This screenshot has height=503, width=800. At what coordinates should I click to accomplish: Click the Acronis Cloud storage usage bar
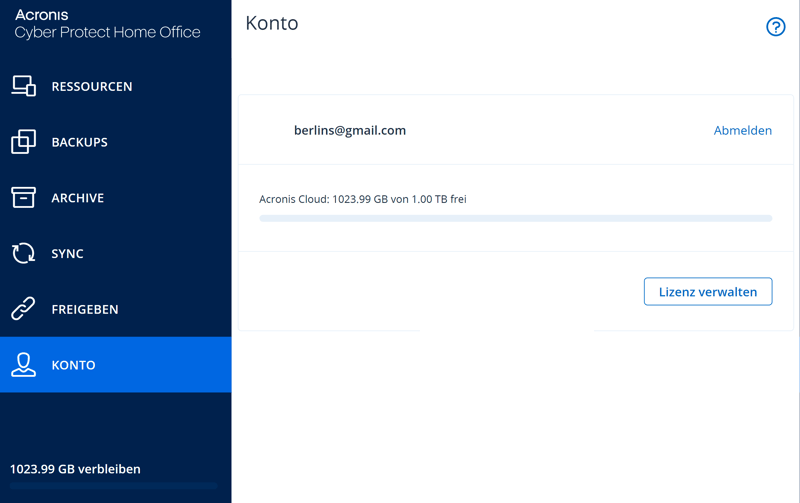(x=515, y=218)
